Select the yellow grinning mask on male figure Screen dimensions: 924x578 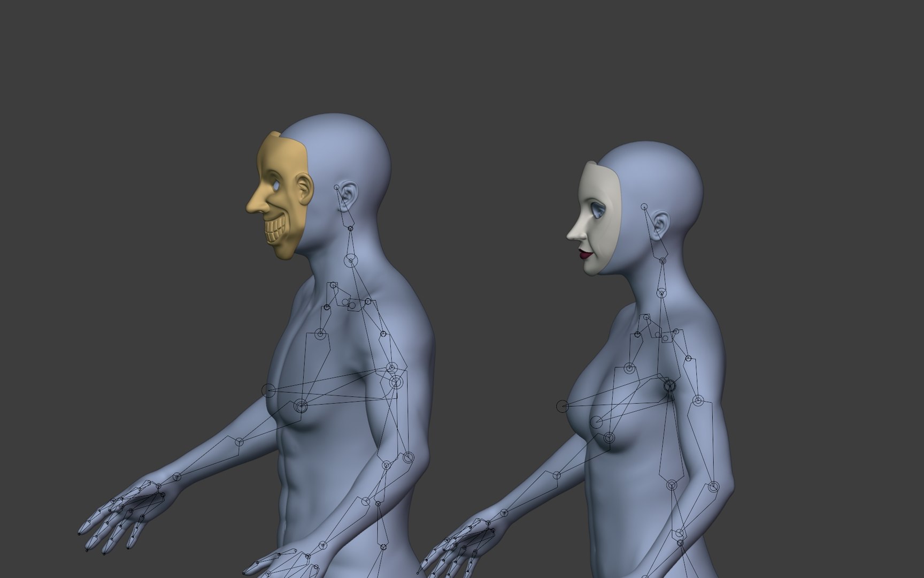pos(281,196)
